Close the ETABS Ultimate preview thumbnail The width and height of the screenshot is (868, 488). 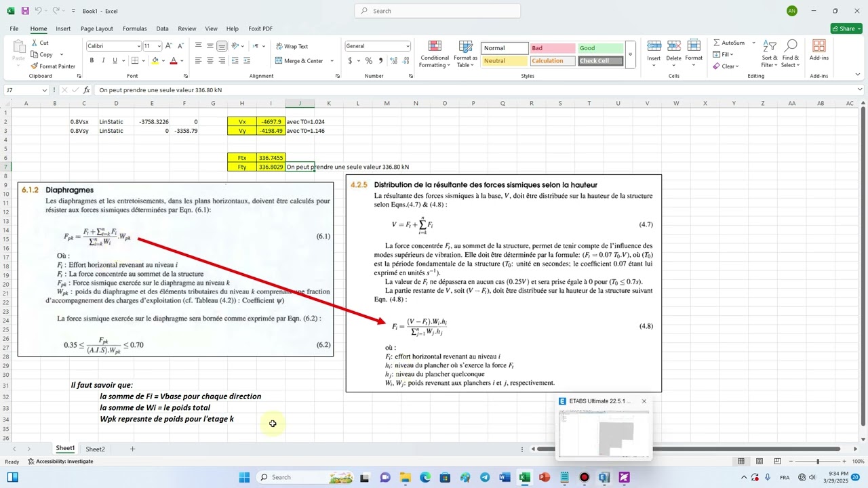coord(644,401)
